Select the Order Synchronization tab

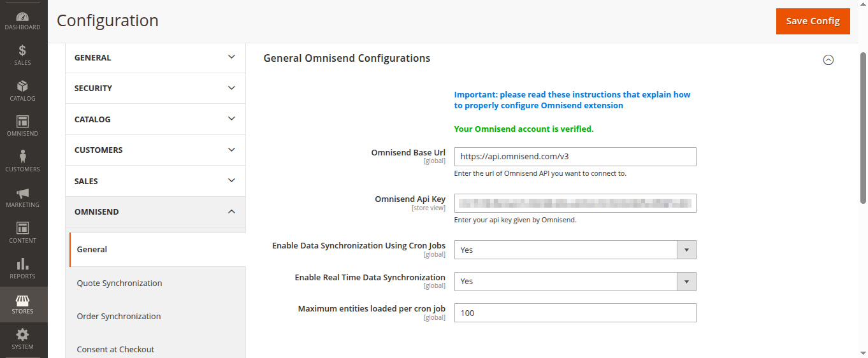(x=119, y=317)
